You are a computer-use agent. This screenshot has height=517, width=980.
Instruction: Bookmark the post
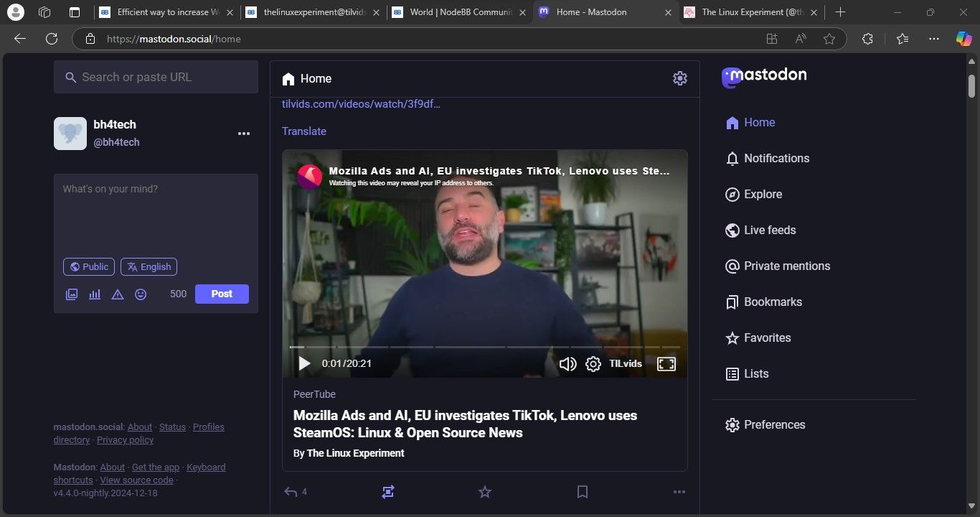click(583, 492)
